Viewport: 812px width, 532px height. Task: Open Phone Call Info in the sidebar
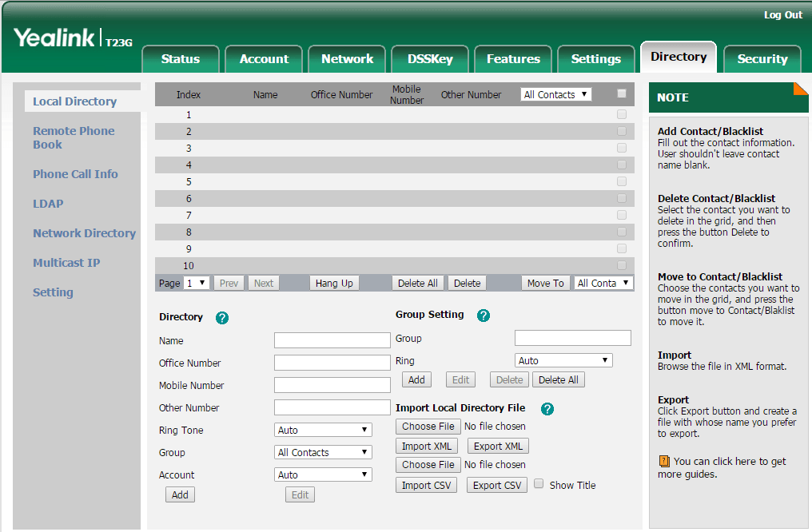coord(76,174)
